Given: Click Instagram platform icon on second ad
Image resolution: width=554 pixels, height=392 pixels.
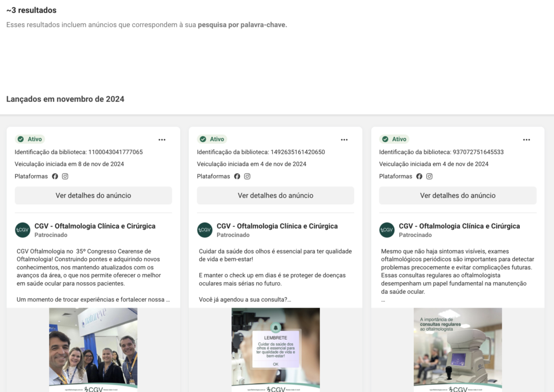Looking at the screenshot, I should click(247, 176).
